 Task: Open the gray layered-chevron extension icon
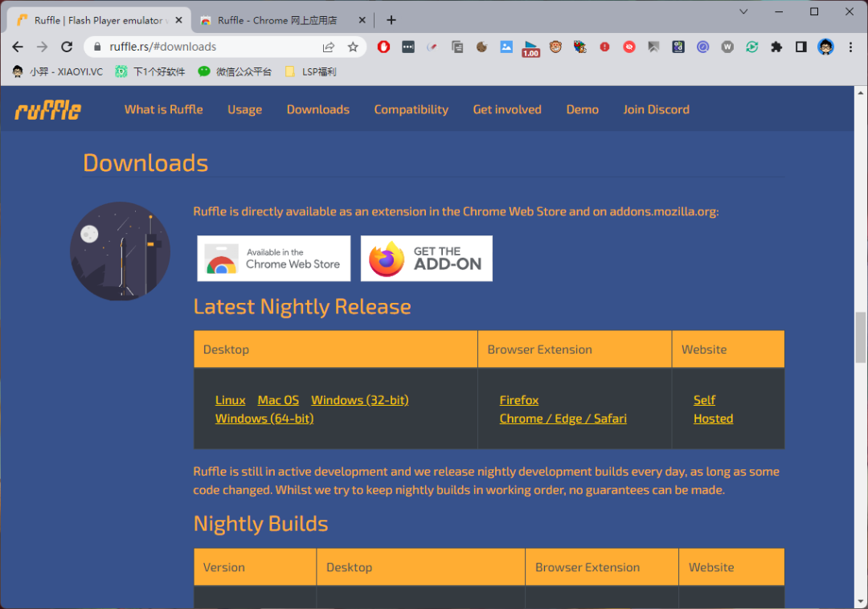tap(653, 47)
